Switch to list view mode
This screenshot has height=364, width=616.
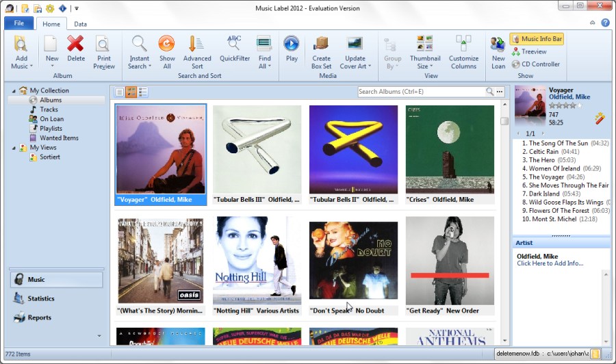pos(119,92)
